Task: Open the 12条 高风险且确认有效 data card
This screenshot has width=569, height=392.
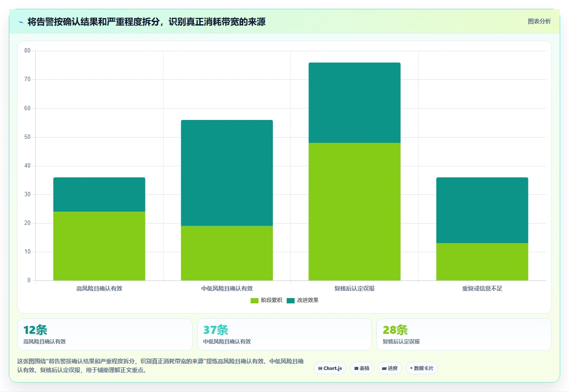Action: [x=105, y=334]
